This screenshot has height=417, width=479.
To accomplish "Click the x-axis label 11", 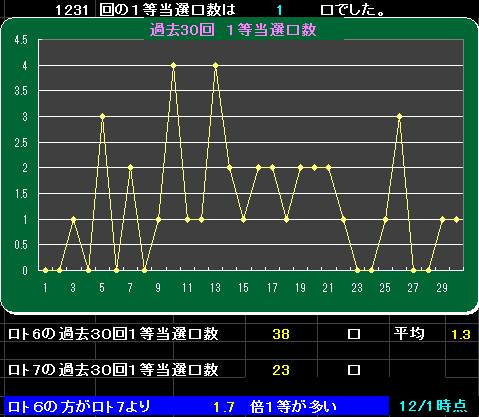I will tap(187, 287).
